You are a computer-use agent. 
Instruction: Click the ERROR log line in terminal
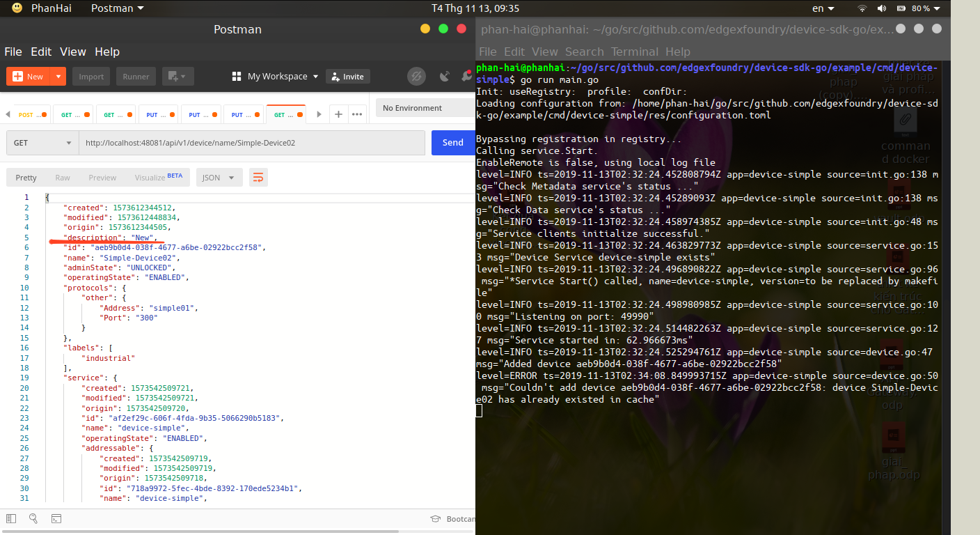pyautogui.click(x=706, y=387)
